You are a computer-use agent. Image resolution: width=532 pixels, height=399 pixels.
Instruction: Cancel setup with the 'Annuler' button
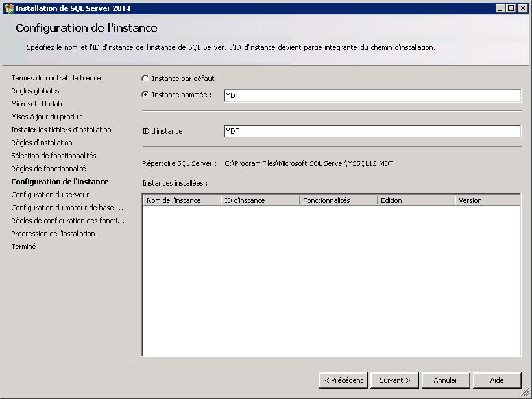[446, 380]
